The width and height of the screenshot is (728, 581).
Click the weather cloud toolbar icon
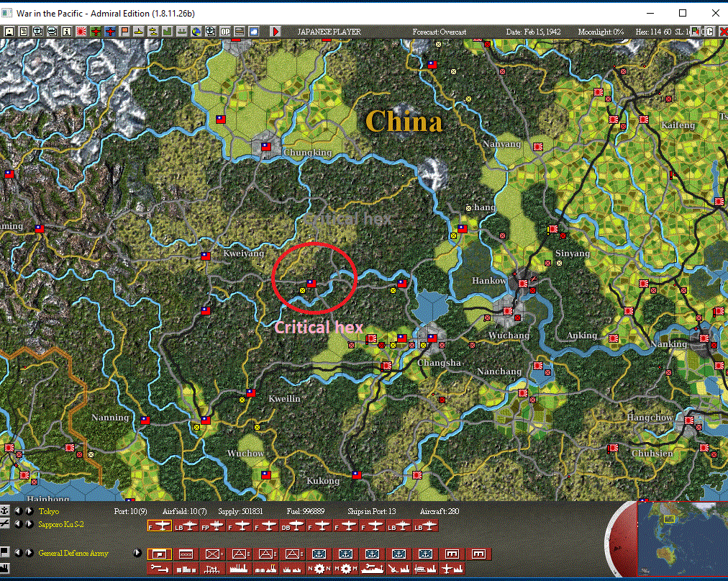tap(254, 32)
